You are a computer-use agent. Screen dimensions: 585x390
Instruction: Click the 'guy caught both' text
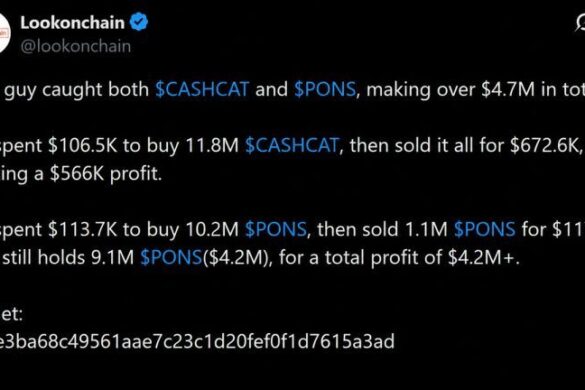pyautogui.click(x=77, y=90)
